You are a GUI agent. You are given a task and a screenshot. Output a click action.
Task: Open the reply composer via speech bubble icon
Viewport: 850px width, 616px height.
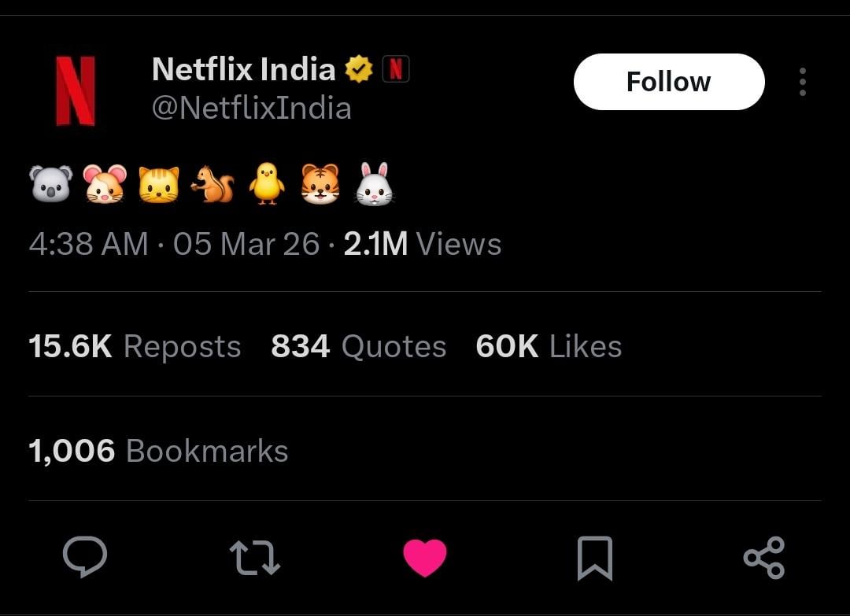coord(85,557)
